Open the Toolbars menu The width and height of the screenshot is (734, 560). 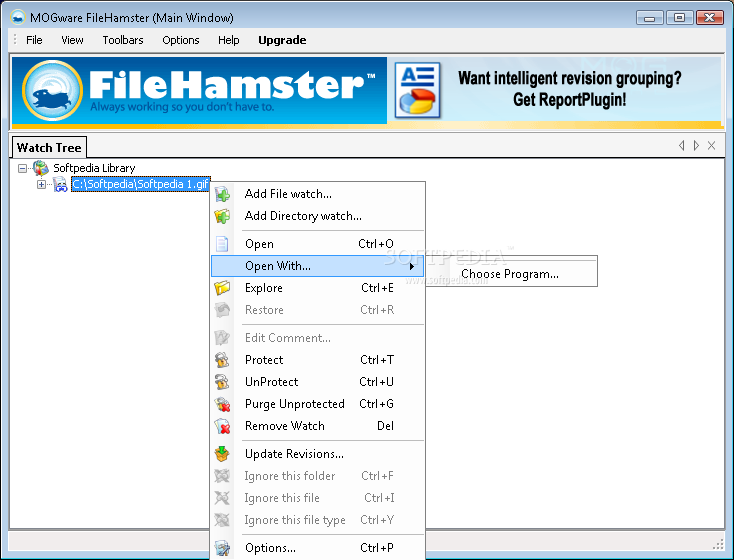[x=123, y=40]
